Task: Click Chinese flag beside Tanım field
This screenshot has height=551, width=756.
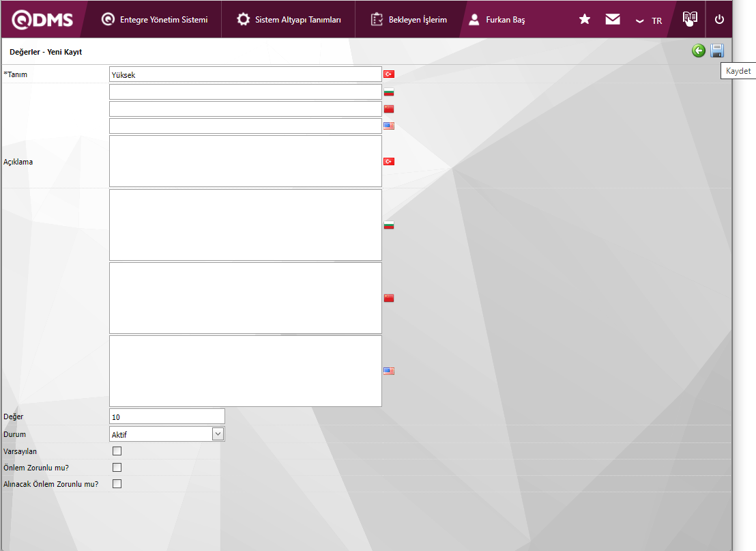Action: 389,109
